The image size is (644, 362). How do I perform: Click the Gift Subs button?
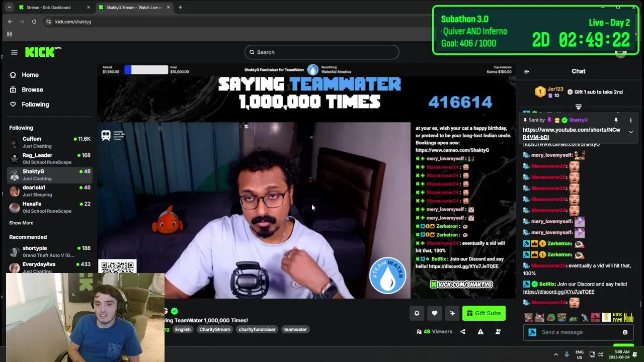click(x=484, y=313)
